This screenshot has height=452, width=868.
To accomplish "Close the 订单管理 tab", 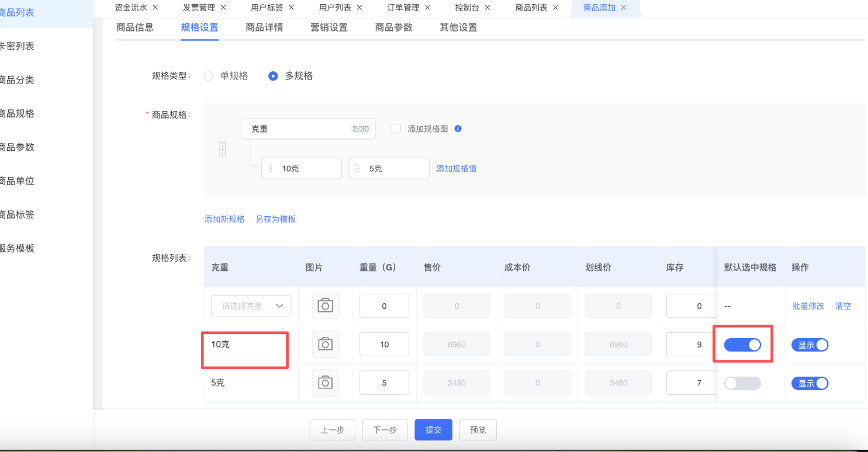I will coord(427,8).
